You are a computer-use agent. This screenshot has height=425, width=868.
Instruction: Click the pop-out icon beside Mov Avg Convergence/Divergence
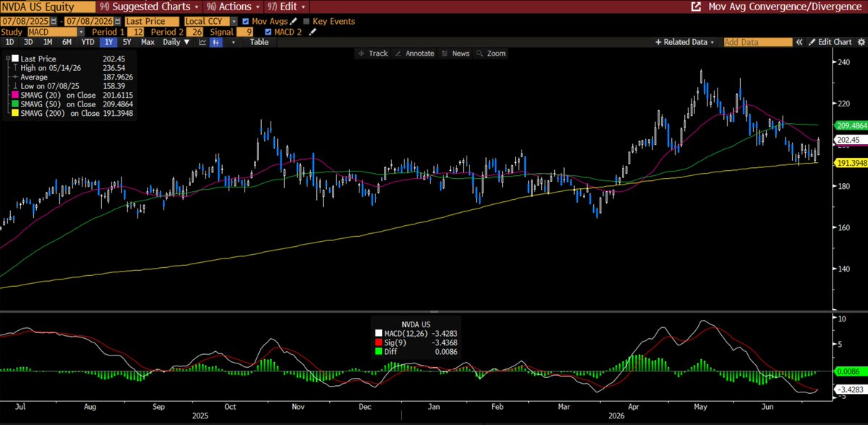[x=696, y=7]
